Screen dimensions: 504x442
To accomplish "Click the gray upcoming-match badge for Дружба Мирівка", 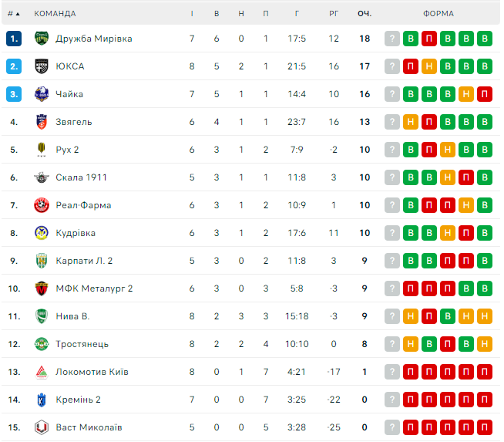I will pos(392,39).
